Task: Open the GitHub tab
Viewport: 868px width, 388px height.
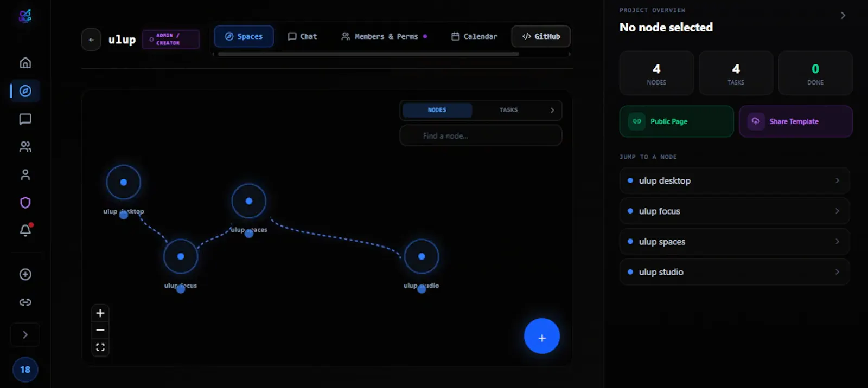Action: click(x=541, y=36)
